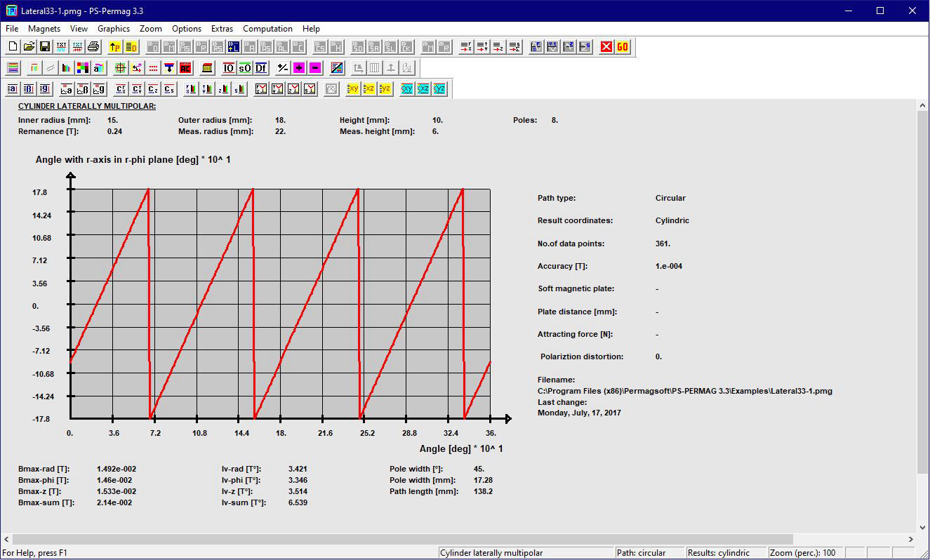Click the magenta minus icon
This screenshot has height=560, width=930.
click(x=315, y=68)
